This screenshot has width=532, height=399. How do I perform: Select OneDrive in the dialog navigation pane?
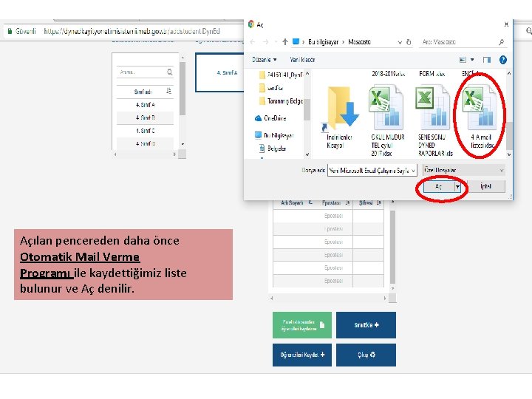[x=270, y=118]
